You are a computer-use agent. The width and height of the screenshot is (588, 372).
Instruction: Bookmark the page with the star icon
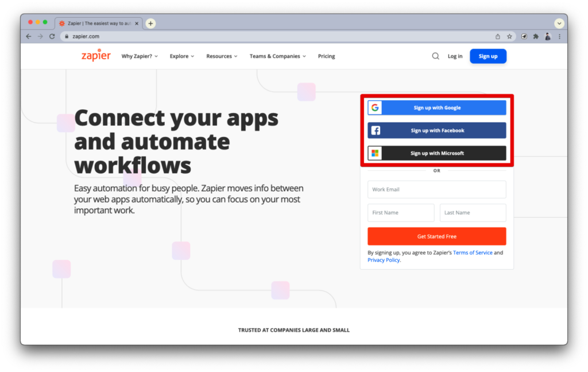pyautogui.click(x=509, y=36)
